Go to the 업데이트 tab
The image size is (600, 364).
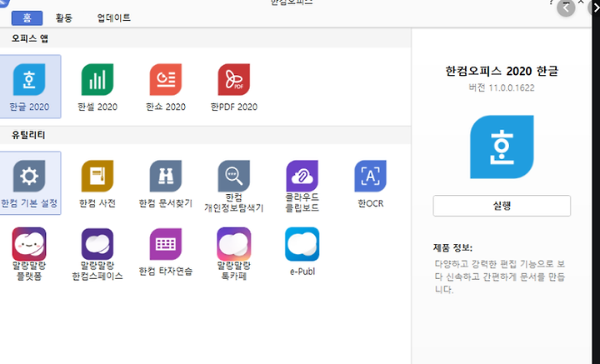click(x=113, y=18)
